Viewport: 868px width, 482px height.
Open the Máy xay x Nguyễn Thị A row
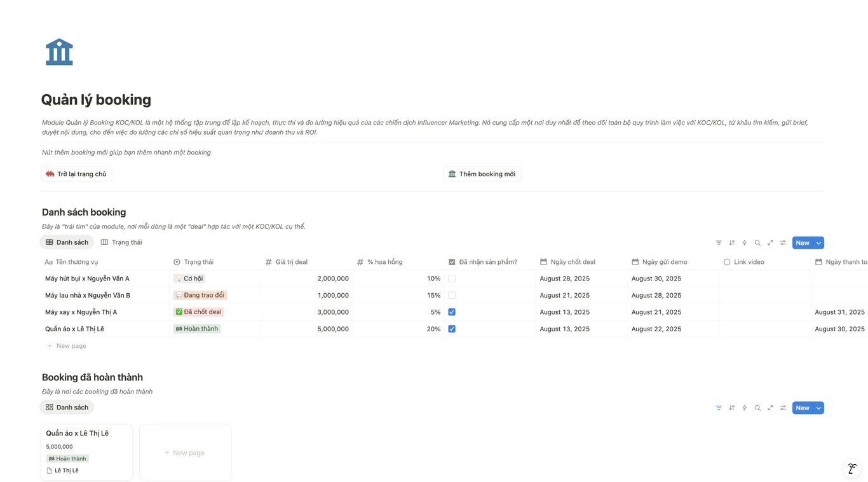click(81, 312)
